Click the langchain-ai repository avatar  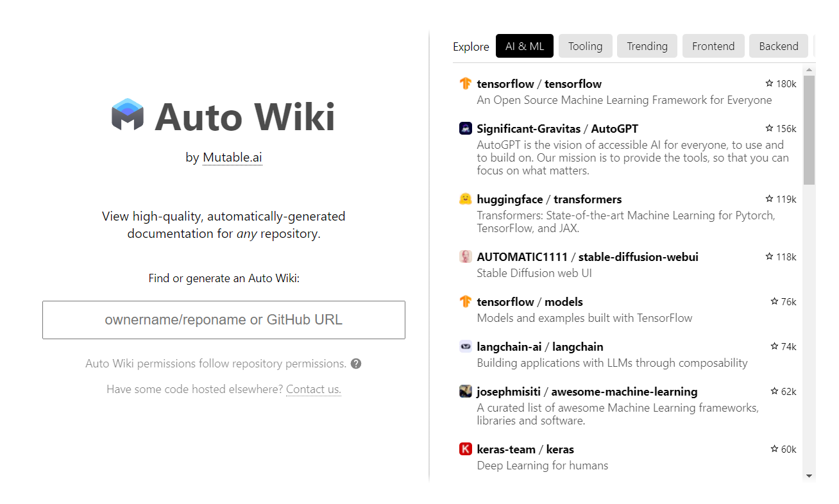[465, 346]
